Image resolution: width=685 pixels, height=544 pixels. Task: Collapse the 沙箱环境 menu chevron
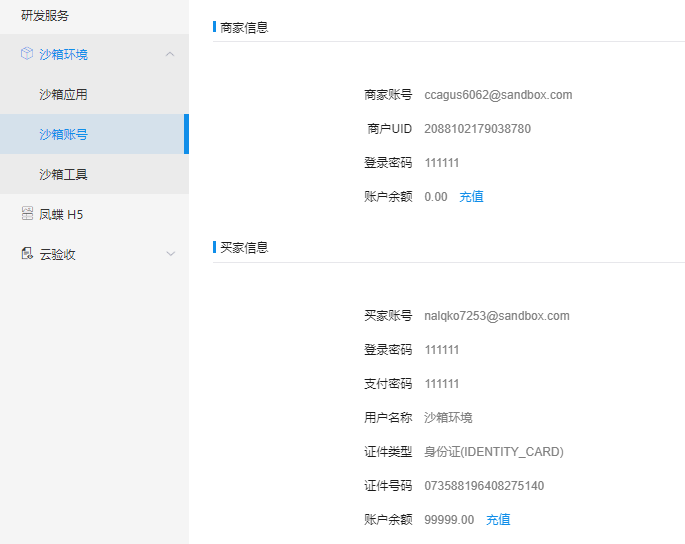pos(170,54)
